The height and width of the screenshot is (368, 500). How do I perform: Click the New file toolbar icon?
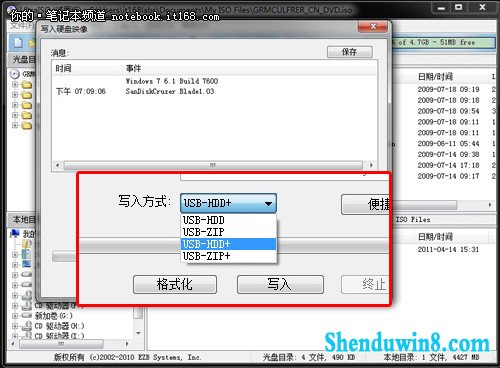pyautogui.click(x=18, y=43)
